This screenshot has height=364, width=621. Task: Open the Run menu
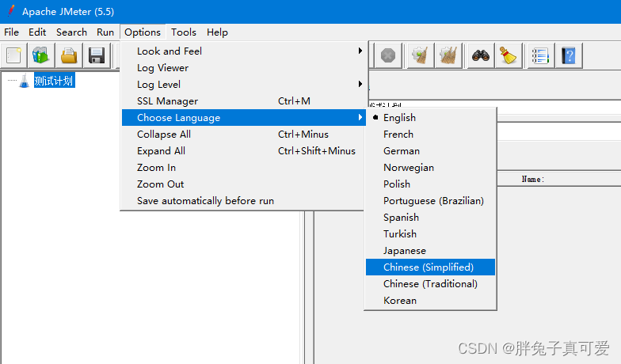pyautogui.click(x=105, y=32)
